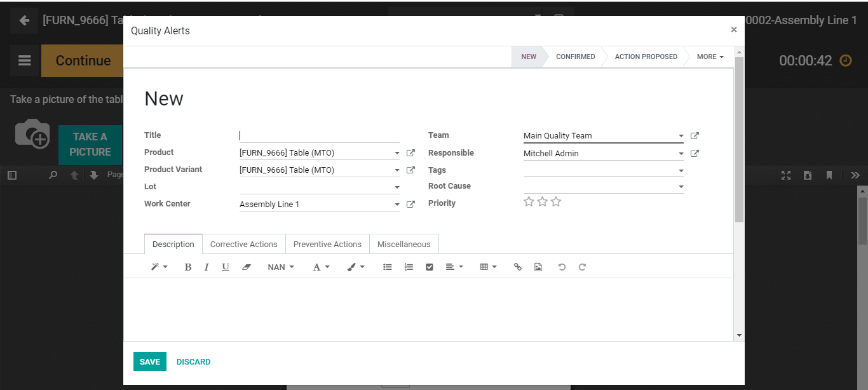868x390 pixels.
Task: Set priority to two stars
Action: pyautogui.click(x=542, y=202)
